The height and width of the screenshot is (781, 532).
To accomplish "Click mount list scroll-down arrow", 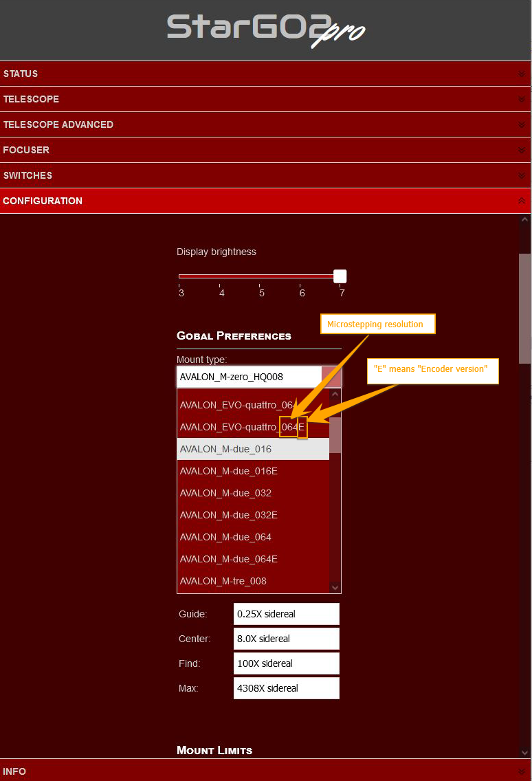I will (335, 588).
